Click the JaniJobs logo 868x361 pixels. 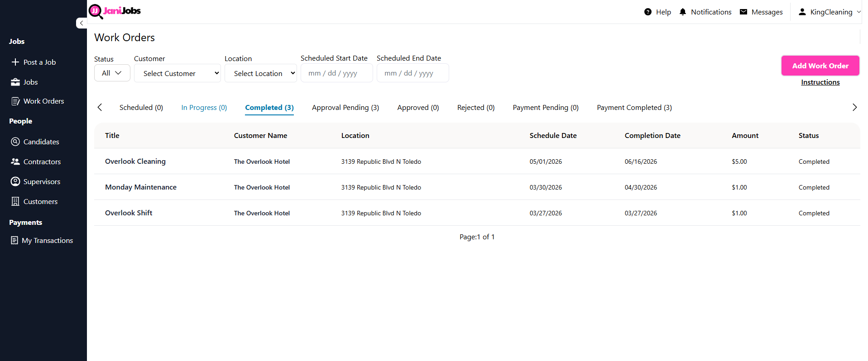point(115,11)
